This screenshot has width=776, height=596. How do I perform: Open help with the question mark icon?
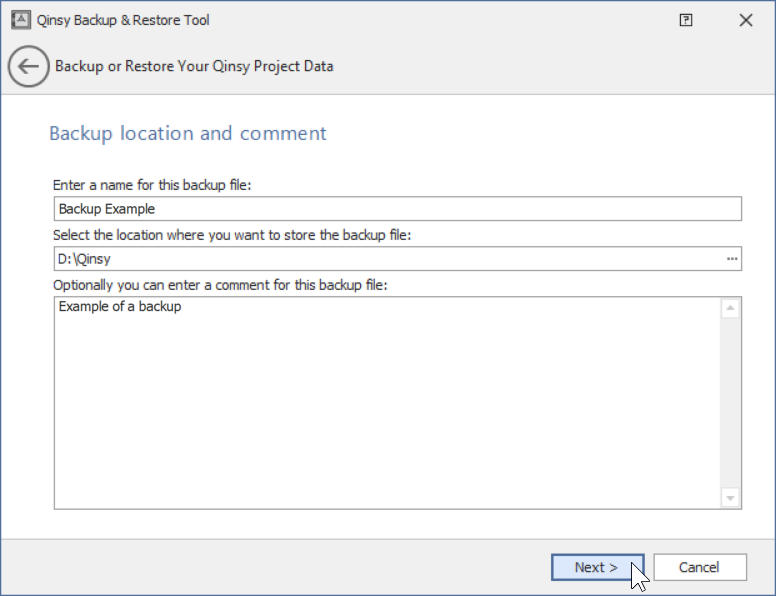(686, 20)
